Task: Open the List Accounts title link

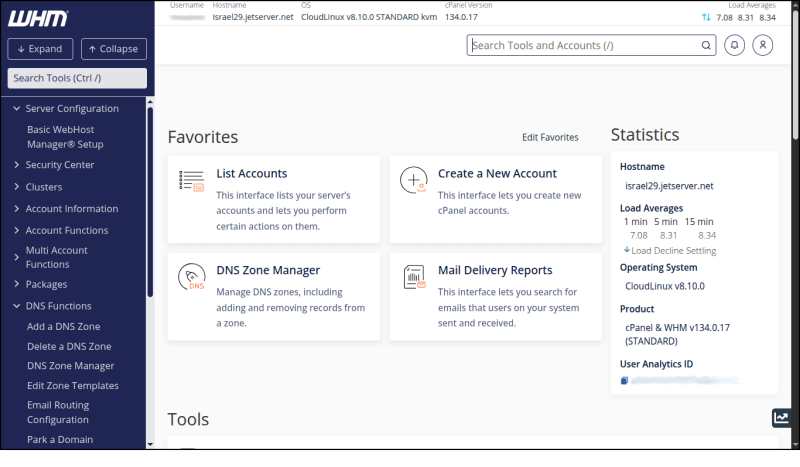Action: 252,174
